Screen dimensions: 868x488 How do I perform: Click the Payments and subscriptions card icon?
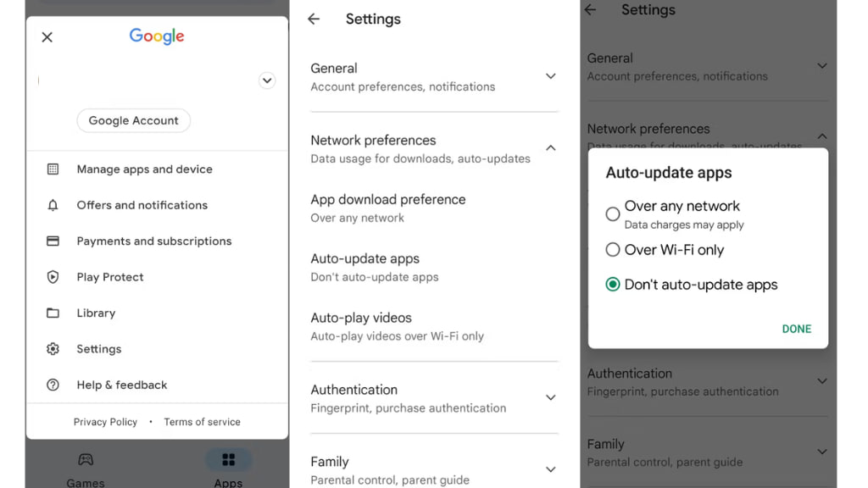(53, 241)
